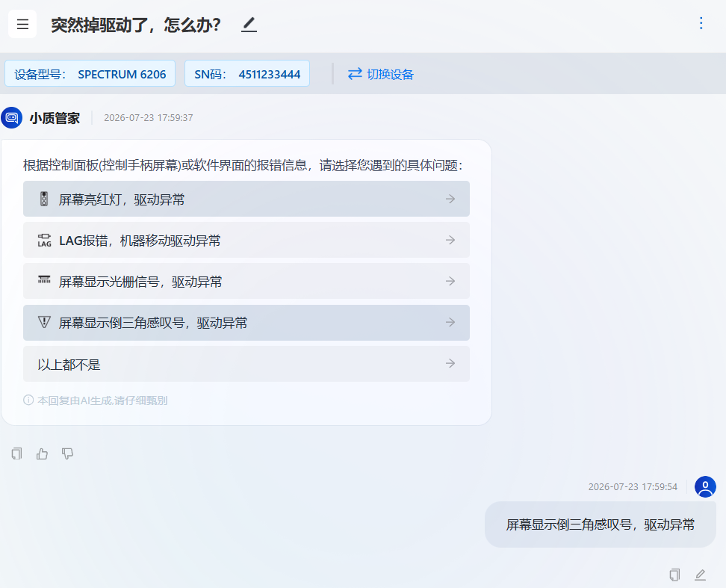Select option 屏幕显示倒三角感叹号，驱动异常 in list
This screenshot has height=588, width=726.
point(246,323)
